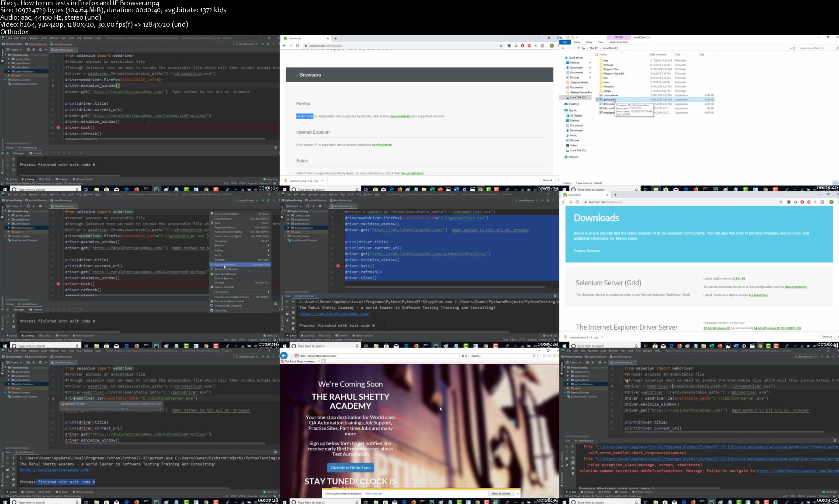Viewport: 839px width, 504px height.
Task: Click the green profile avatar in the 00:02:08 Chrome frame
Action: [x=552, y=45]
